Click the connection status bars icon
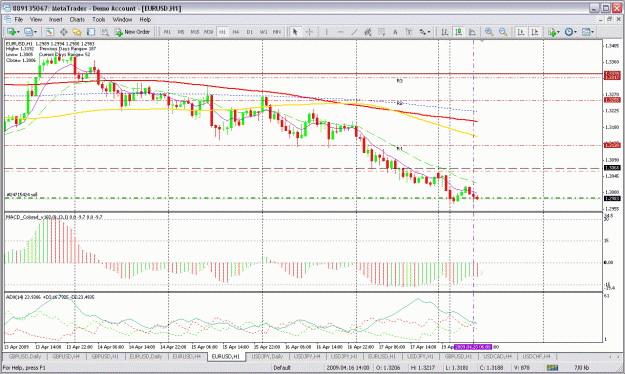 pos(552,368)
